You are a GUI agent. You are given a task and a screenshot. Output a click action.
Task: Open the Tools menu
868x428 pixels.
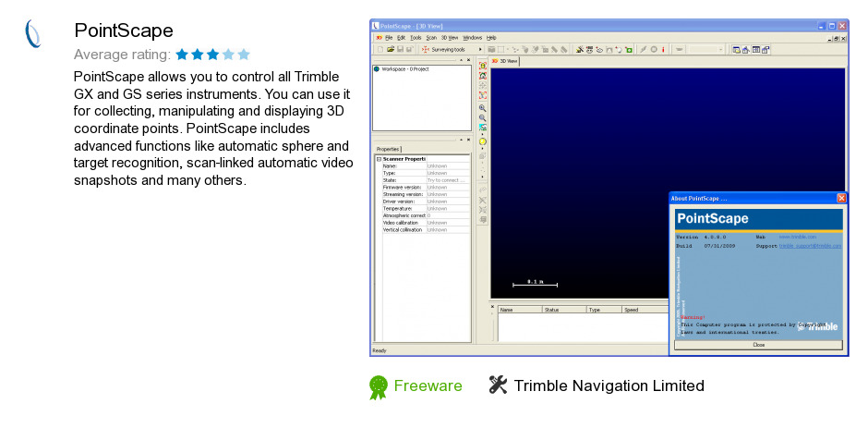[x=416, y=38]
